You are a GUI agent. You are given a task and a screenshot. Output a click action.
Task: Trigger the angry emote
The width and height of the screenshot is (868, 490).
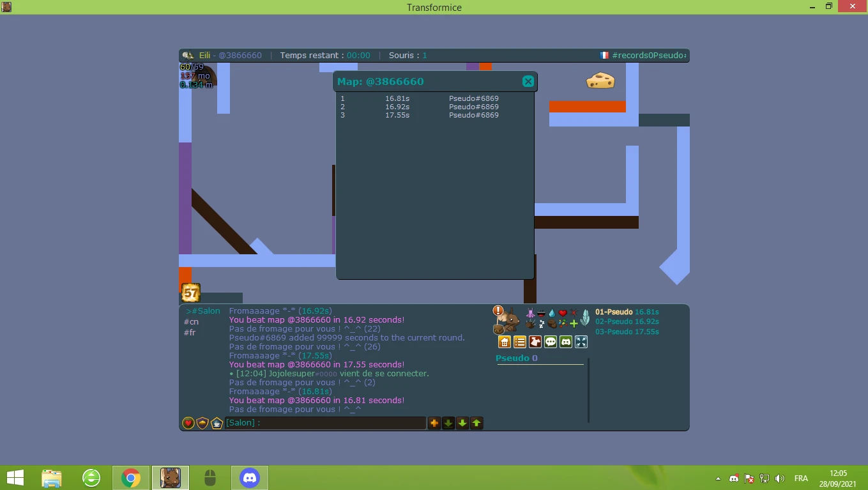pyautogui.click(x=574, y=313)
